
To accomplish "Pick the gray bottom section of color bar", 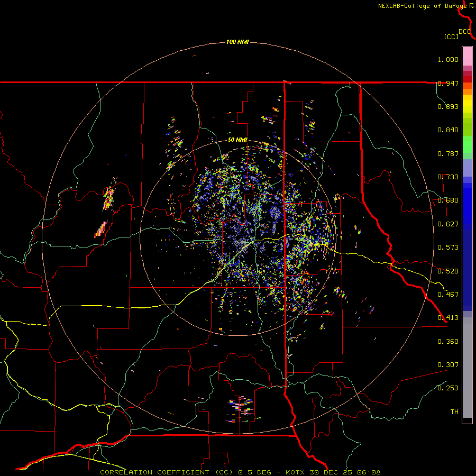I will coord(467,368).
